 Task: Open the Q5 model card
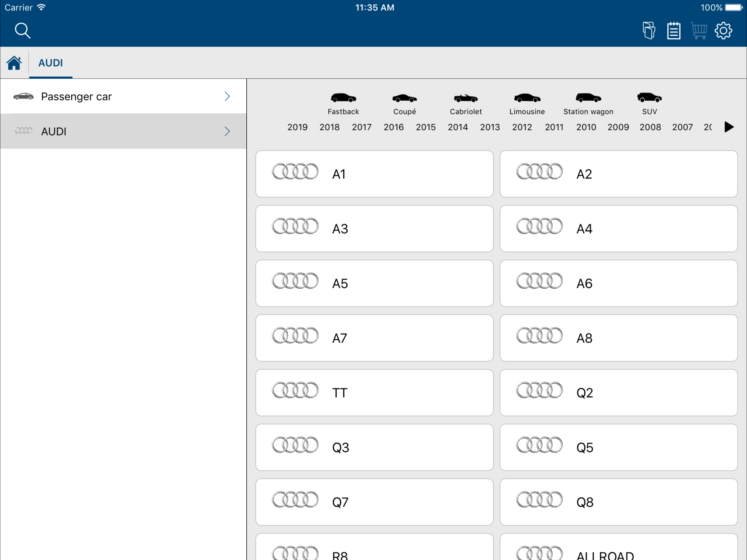pos(618,448)
